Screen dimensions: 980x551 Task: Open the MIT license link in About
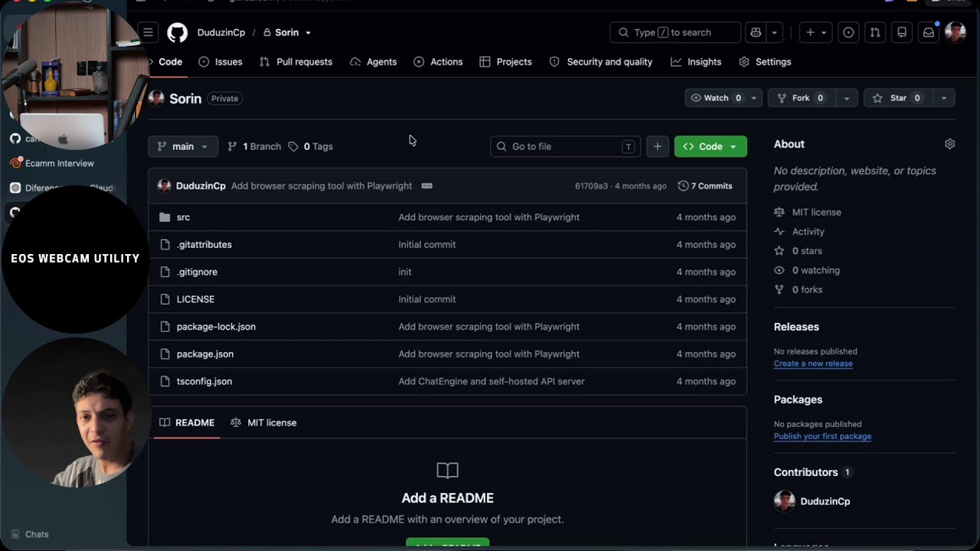click(816, 212)
